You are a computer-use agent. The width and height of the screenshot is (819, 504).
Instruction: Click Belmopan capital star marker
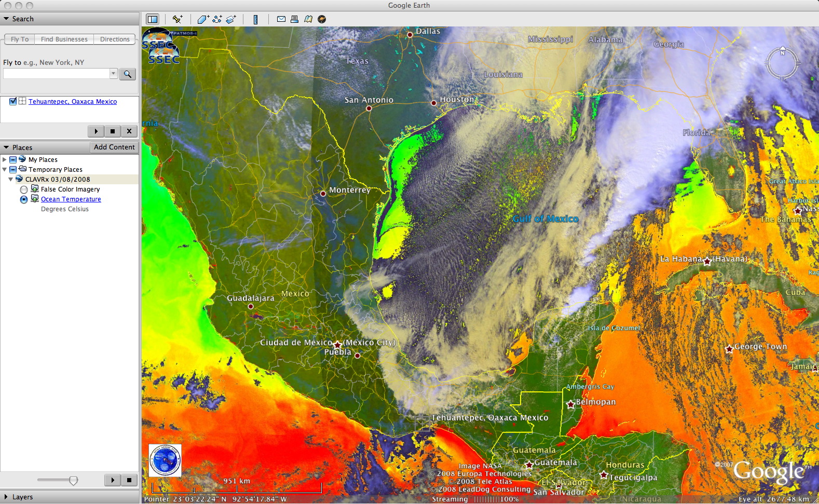tap(570, 404)
